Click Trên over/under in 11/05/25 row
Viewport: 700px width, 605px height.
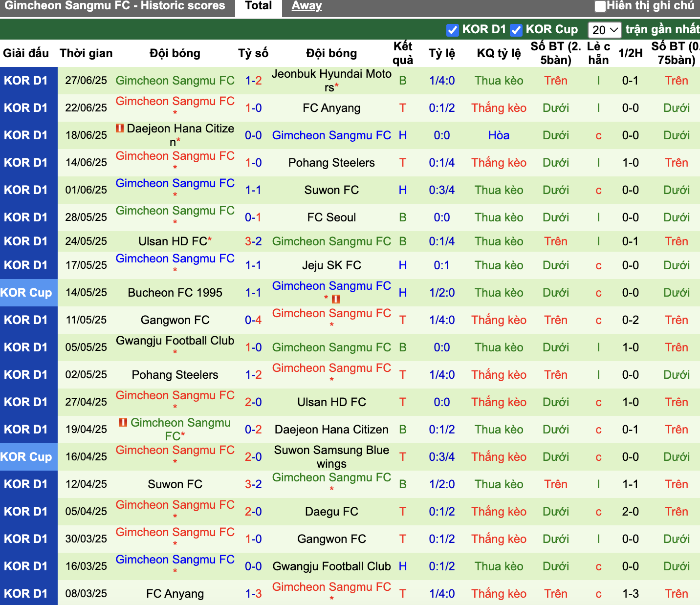(x=556, y=320)
